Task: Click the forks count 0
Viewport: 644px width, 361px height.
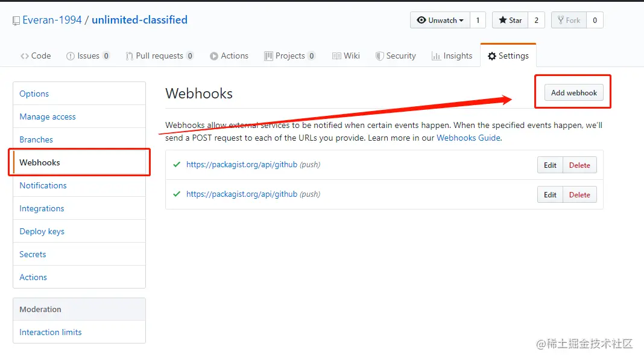Action: (595, 20)
